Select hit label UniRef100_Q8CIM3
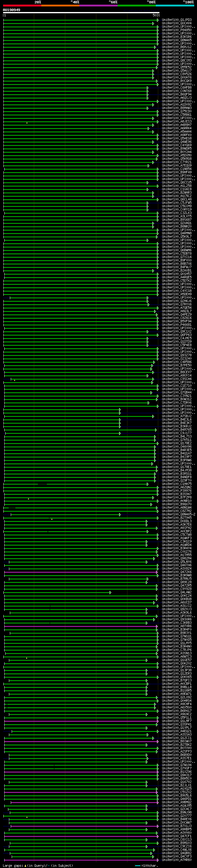Screen dimensions: 197x868 (x=177, y=61)
